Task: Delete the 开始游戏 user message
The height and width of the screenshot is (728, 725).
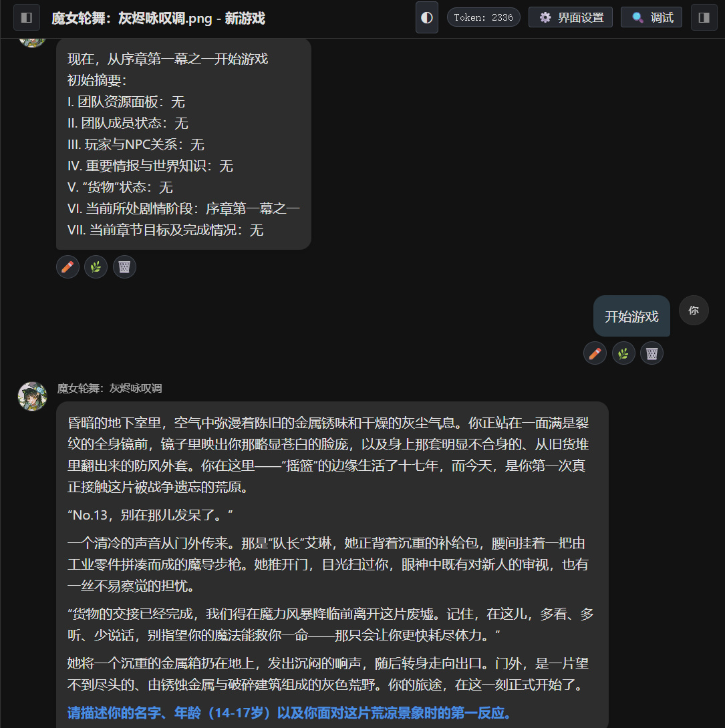Action: 651,353
